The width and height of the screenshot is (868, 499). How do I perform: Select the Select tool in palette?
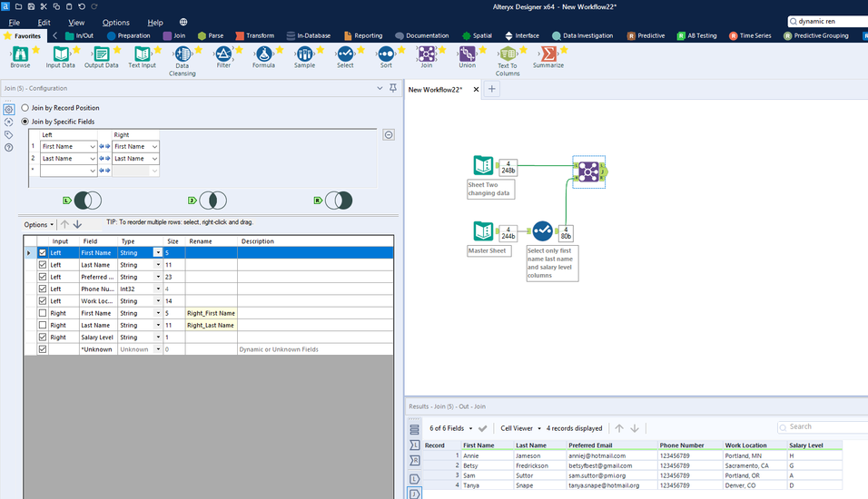345,54
